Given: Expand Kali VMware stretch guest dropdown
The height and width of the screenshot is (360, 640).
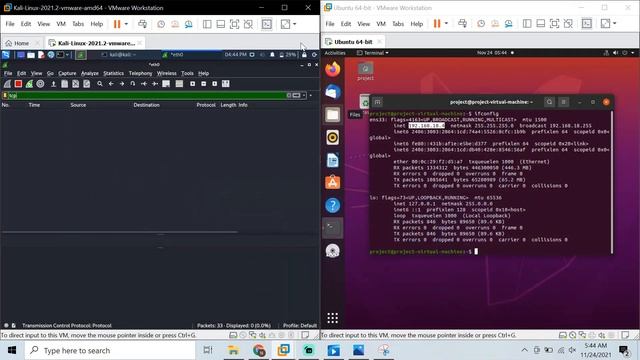Looking at the screenshot, I should click(295, 24).
